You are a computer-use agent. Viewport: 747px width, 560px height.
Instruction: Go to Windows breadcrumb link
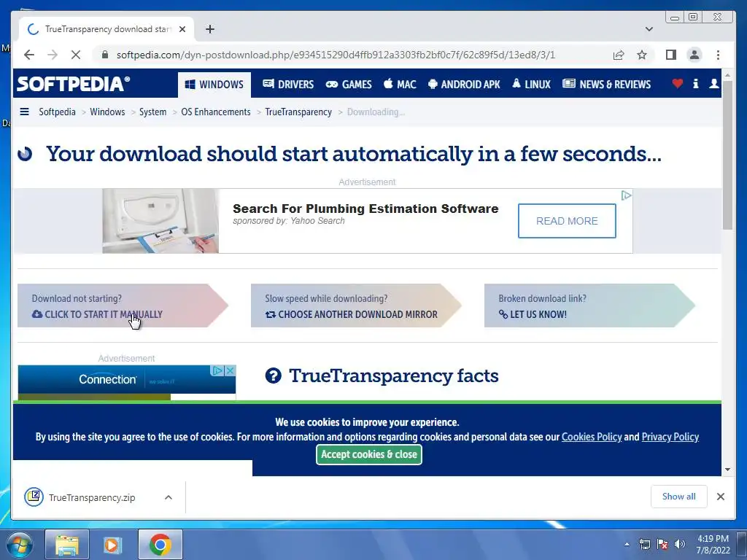point(107,112)
